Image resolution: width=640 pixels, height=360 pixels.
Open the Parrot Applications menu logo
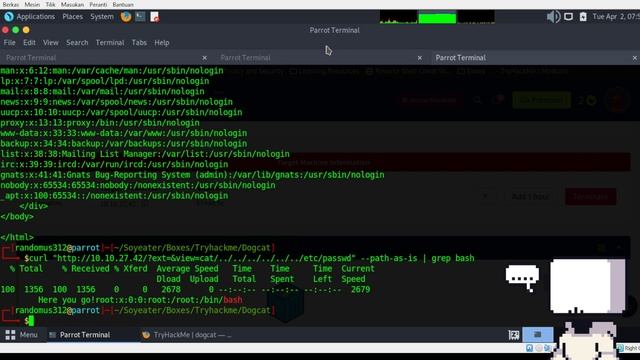(x=9, y=17)
